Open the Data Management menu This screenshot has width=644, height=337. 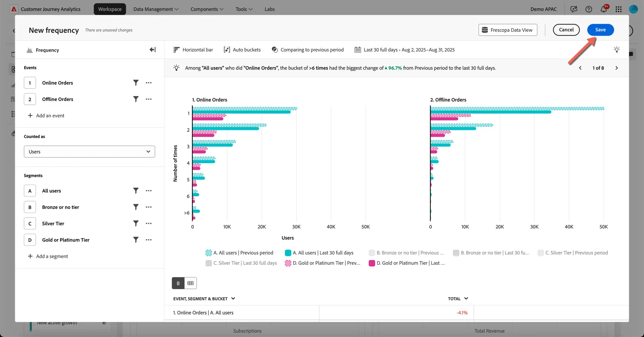[x=156, y=9]
